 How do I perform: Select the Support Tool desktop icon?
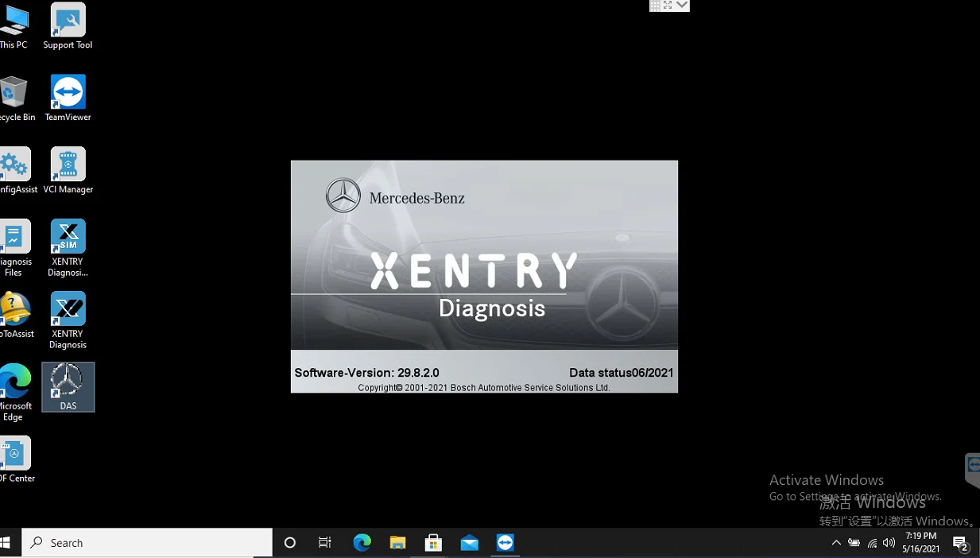pyautogui.click(x=68, y=26)
